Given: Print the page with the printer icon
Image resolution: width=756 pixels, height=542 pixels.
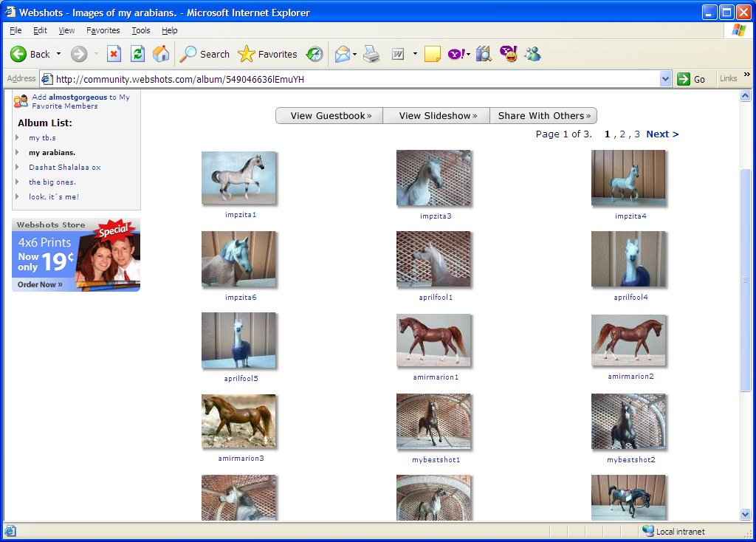Looking at the screenshot, I should coord(371,54).
